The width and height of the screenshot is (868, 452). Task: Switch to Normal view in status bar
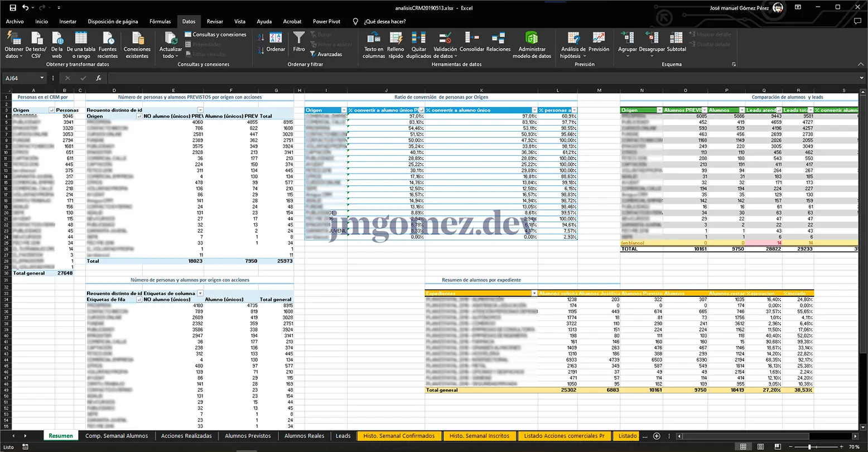[x=743, y=447]
